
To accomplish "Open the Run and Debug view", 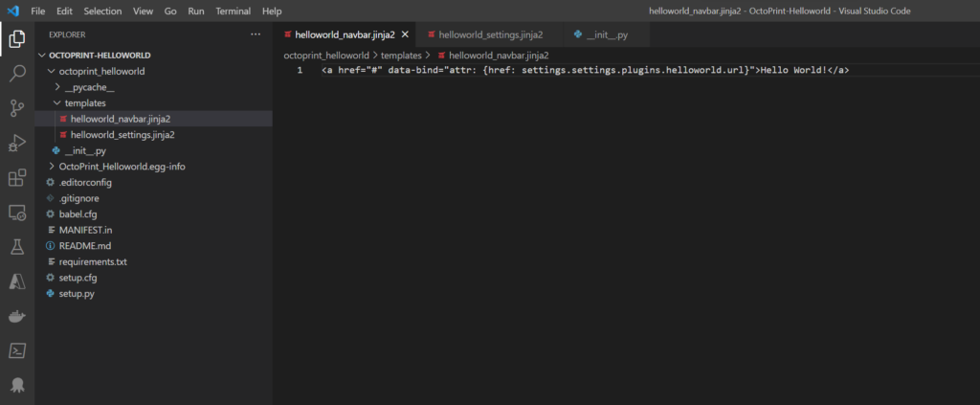I will tap(17, 143).
